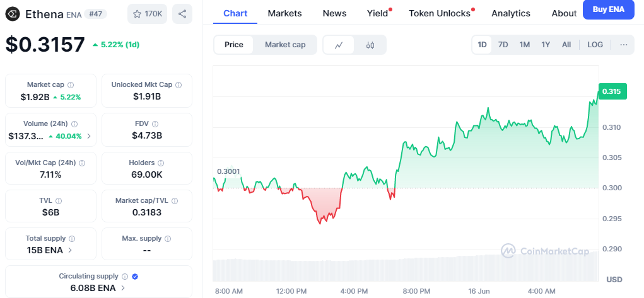Image resolution: width=644 pixels, height=298 pixels.
Task: Click the $0.3157 price text
Action: point(45,45)
